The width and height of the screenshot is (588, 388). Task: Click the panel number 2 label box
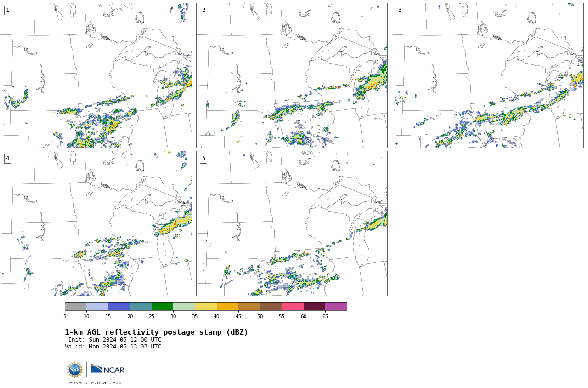click(x=204, y=10)
